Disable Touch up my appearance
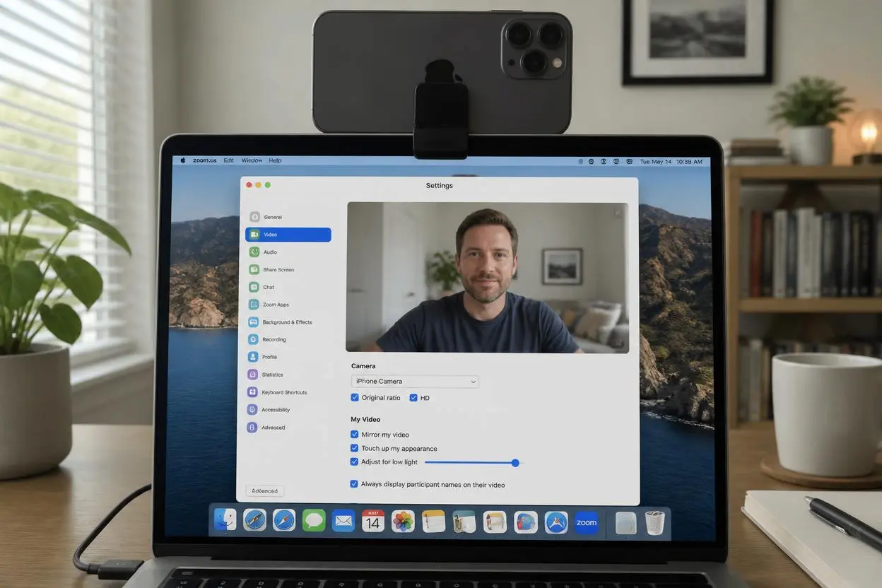This screenshot has width=882, height=588. click(x=355, y=448)
